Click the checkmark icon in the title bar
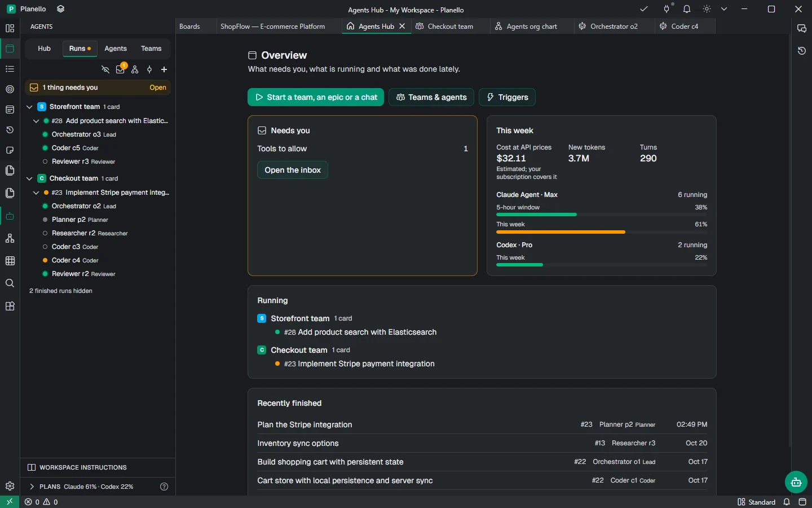The image size is (812, 508). [644, 9]
